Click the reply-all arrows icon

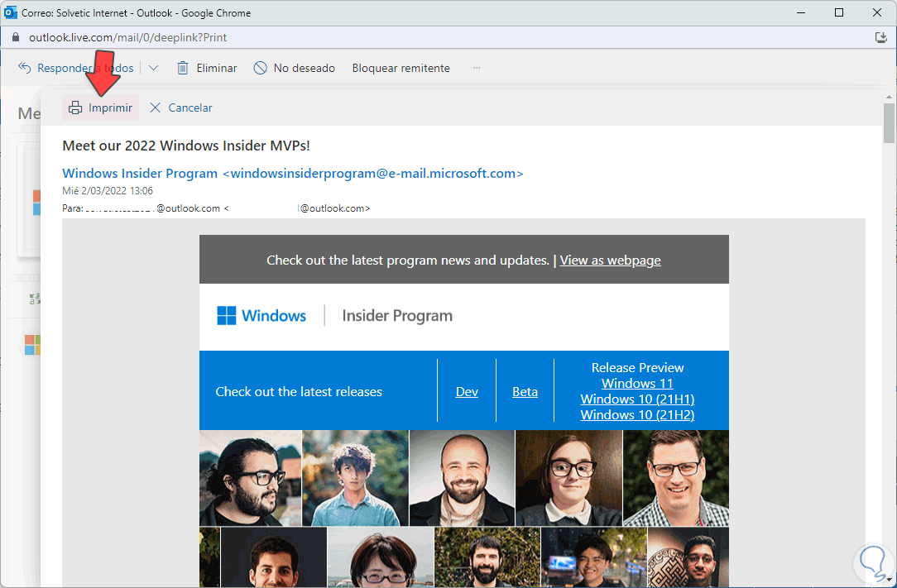pos(24,67)
